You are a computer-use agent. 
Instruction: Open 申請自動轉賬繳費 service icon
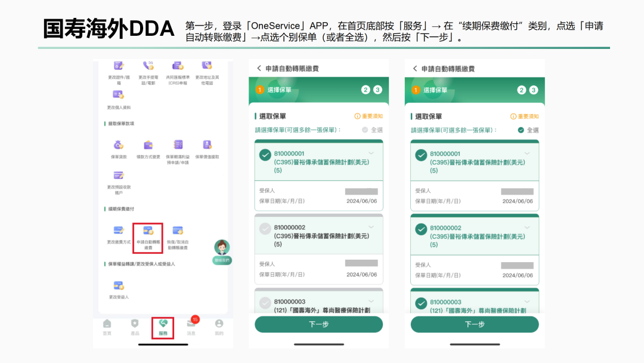click(x=148, y=230)
